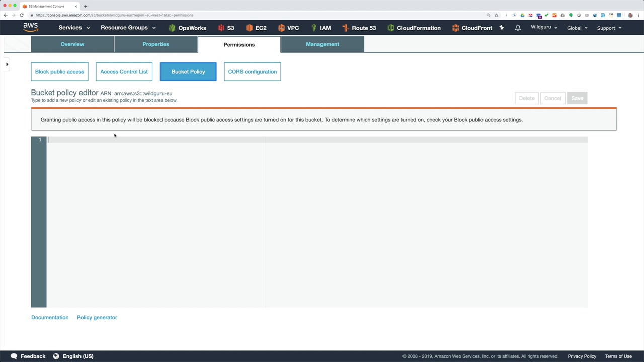The image size is (644, 362).
Task: Close the S3 Management Console tab
Action: tap(76, 6)
